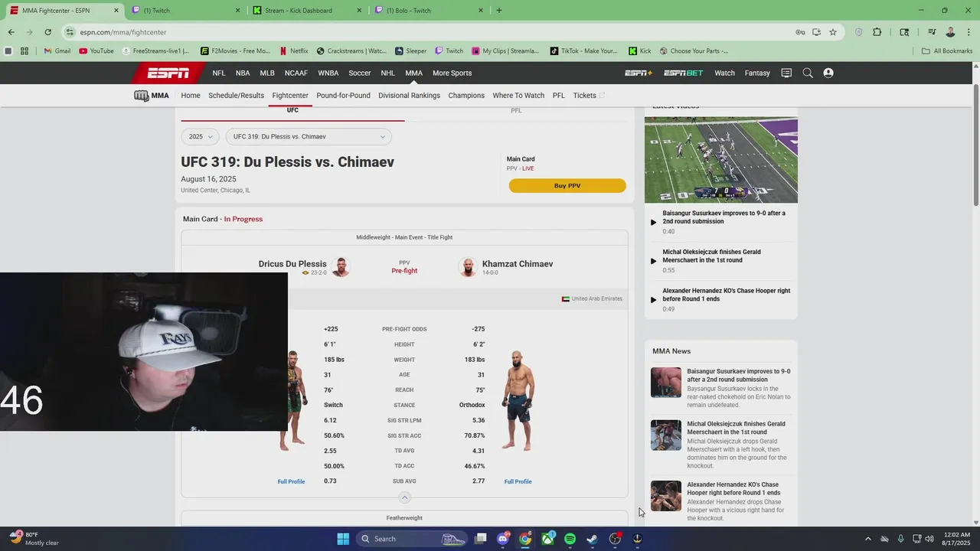Open the Pound-for-Pound tab
This screenshot has height=551, width=980.
click(x=343, y=96)
